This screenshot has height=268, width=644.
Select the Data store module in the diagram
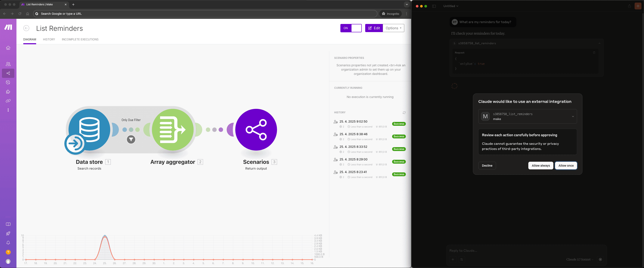pyautogui.click(x=89, y=129)
